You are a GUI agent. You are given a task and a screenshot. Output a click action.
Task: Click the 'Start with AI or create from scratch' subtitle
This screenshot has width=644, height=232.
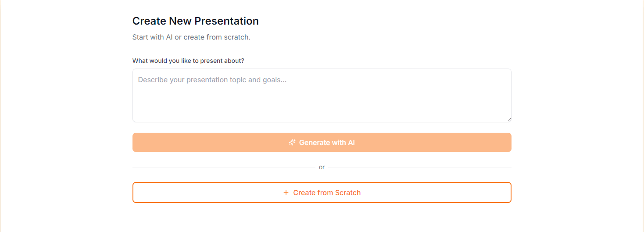pyautogui.click(x=191, y=37)
